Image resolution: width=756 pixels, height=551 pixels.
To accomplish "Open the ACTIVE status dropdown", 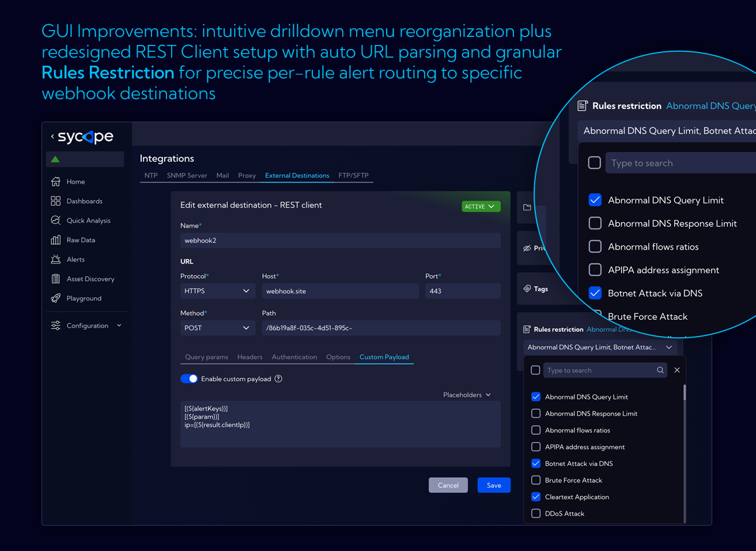I will click(481, 206).
